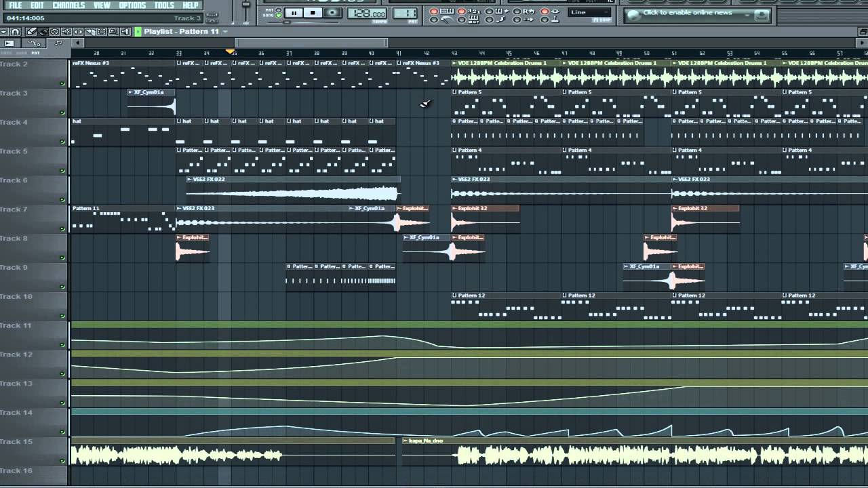Viewport: 868px width, 488px height.
Task: Select the Track 14 header label
Action: [x=16, y=412]
